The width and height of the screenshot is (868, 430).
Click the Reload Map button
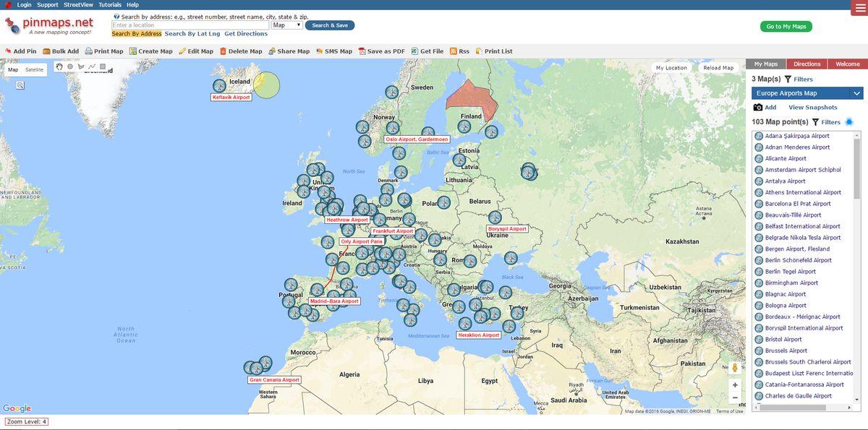pyautogui.click(x=718, y=68)
